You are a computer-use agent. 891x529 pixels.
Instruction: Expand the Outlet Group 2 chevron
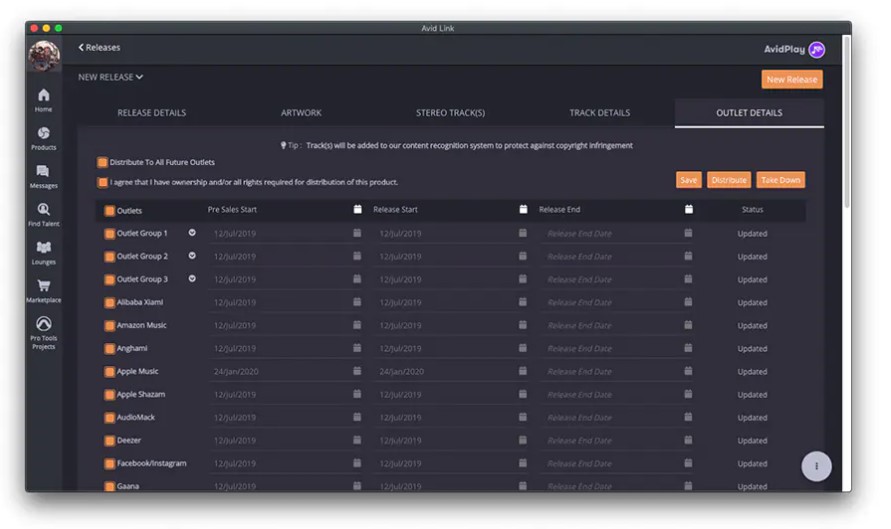tap(192, 256)
